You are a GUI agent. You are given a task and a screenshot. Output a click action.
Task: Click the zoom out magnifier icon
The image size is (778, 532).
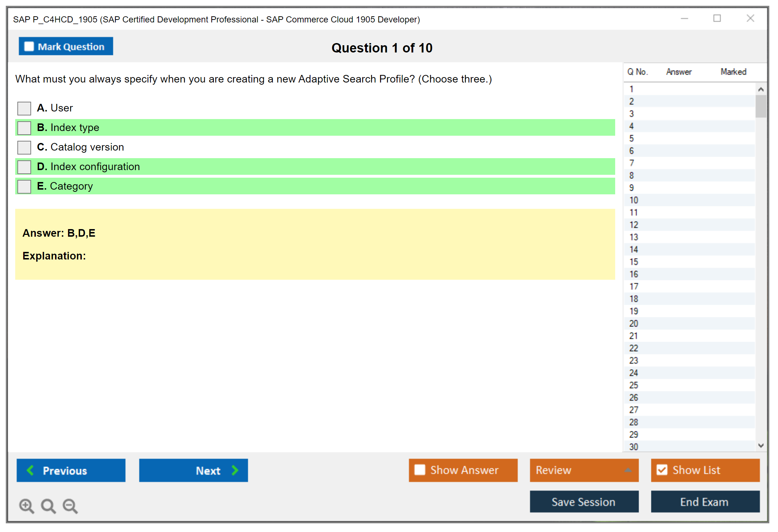tap(70, 506)
